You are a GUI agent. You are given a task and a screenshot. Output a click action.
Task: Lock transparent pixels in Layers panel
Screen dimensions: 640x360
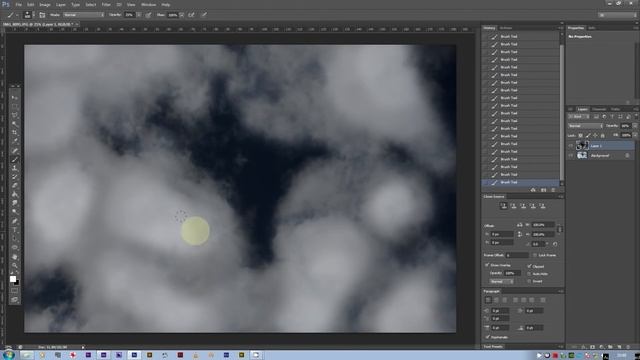pos(580,136)
